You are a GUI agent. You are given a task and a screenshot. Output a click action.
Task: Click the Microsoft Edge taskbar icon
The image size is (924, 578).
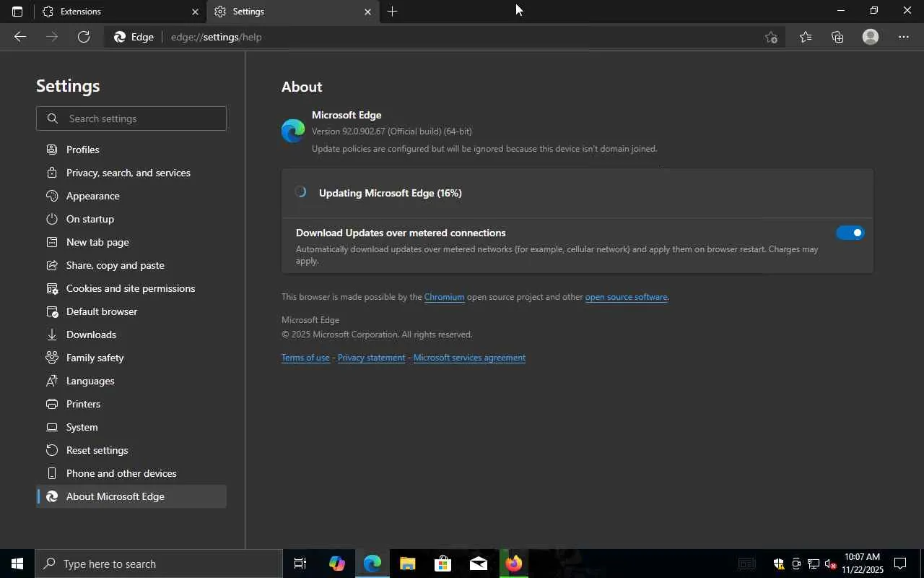pos(372,564)
